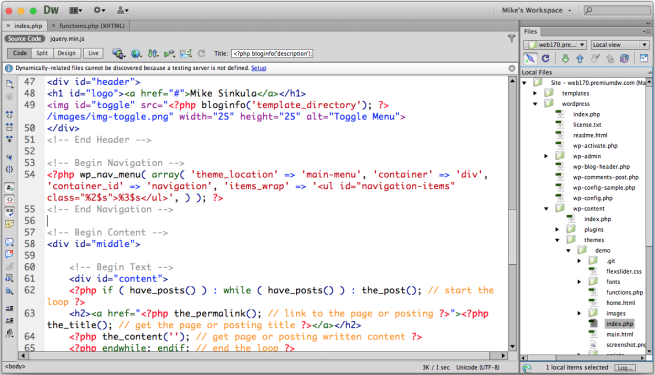Click the Indent Code icon

[9, 309]
